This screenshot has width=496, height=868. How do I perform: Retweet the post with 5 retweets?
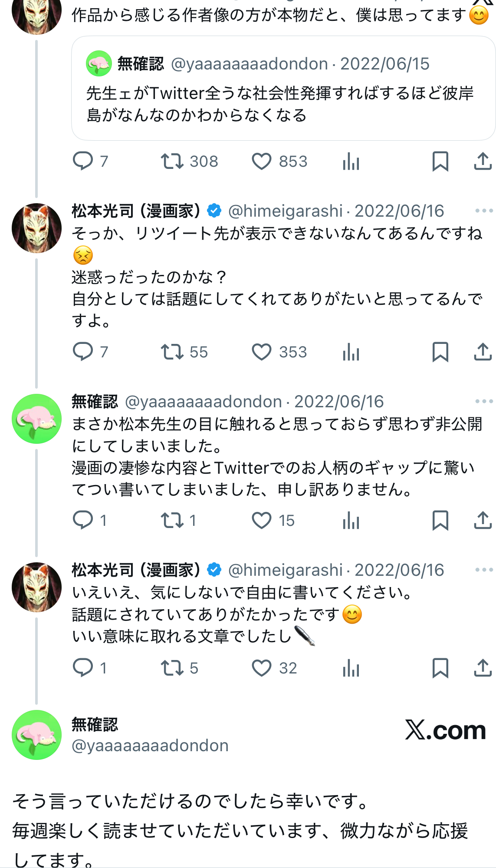pyautogui.click(x=172, y=668)
